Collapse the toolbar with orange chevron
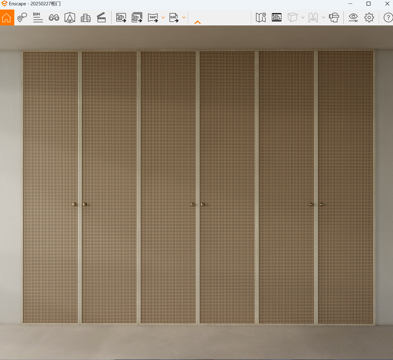The height and width of the screenshot is (360, 393). coord(197,22)
